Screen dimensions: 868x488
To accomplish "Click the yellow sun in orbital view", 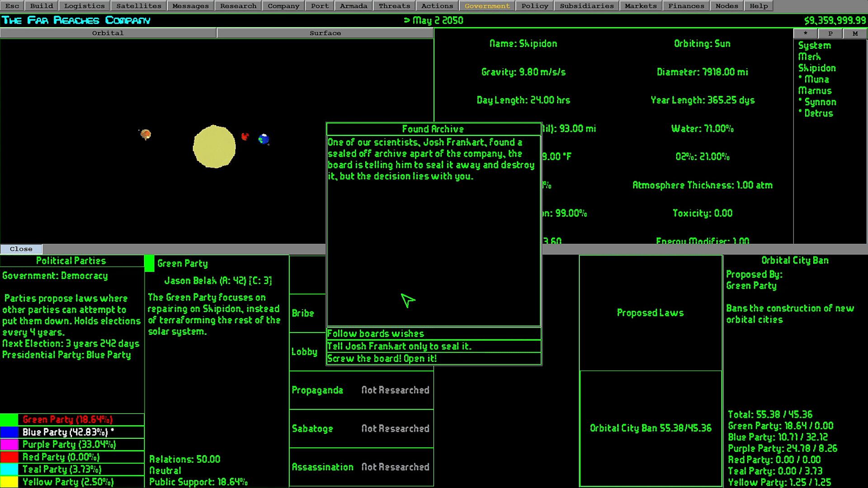I will pos(214,147).
